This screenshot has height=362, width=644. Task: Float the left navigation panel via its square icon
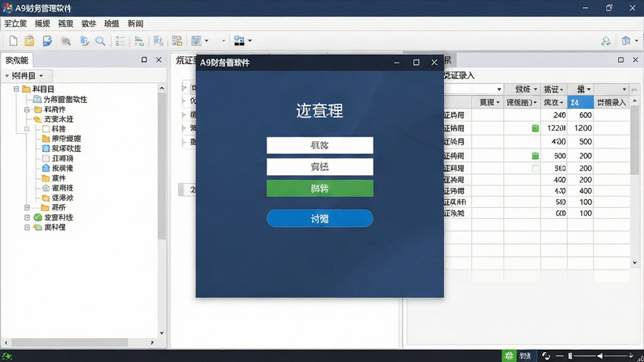[144, 60]
